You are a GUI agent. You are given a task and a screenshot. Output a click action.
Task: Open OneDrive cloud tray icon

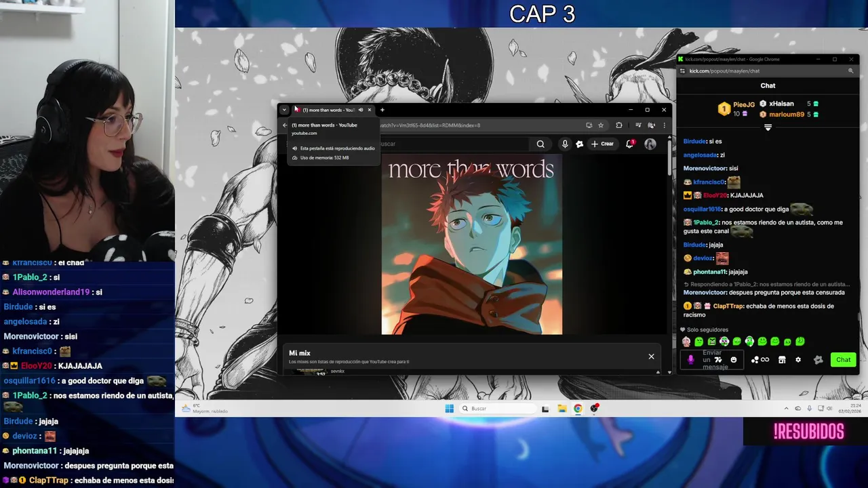coord(798,409)
